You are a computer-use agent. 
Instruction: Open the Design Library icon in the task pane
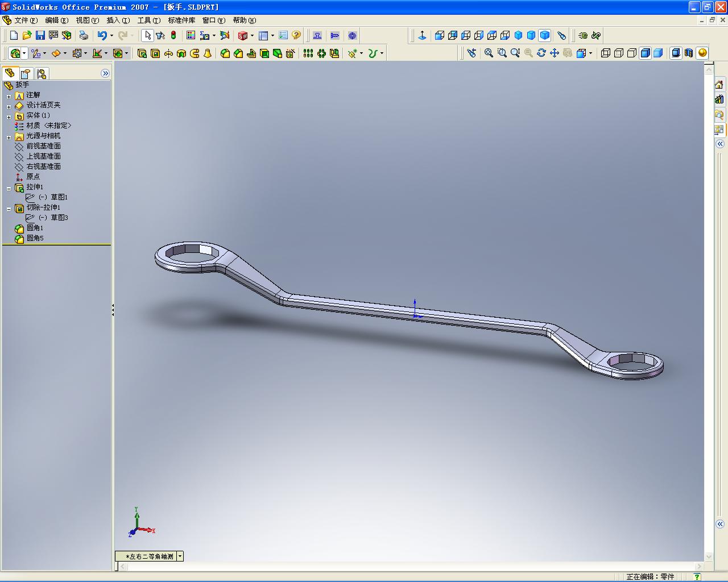point(719,99)
